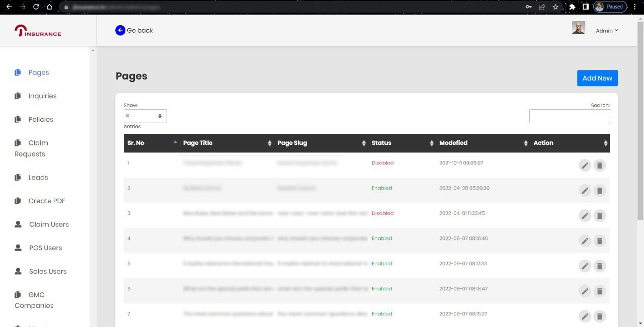Click the delete trash icon for row 2
The image size is (644, 327).
[599, 191]
